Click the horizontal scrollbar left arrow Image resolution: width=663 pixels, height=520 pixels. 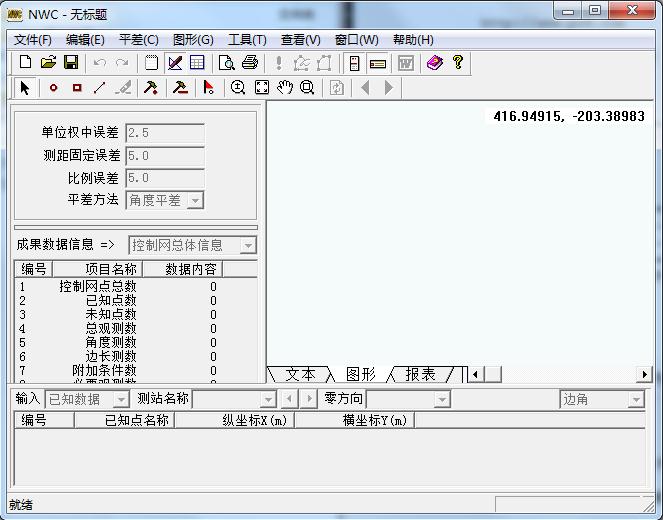click(476, 374)
